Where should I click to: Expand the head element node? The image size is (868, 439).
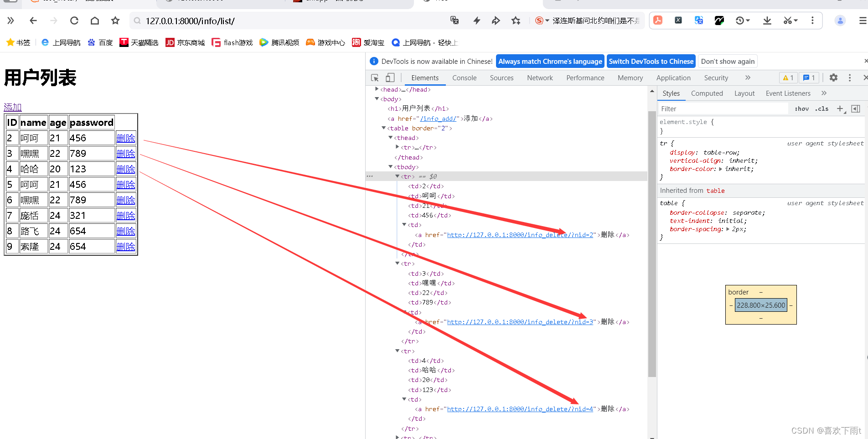pos(377,89)
